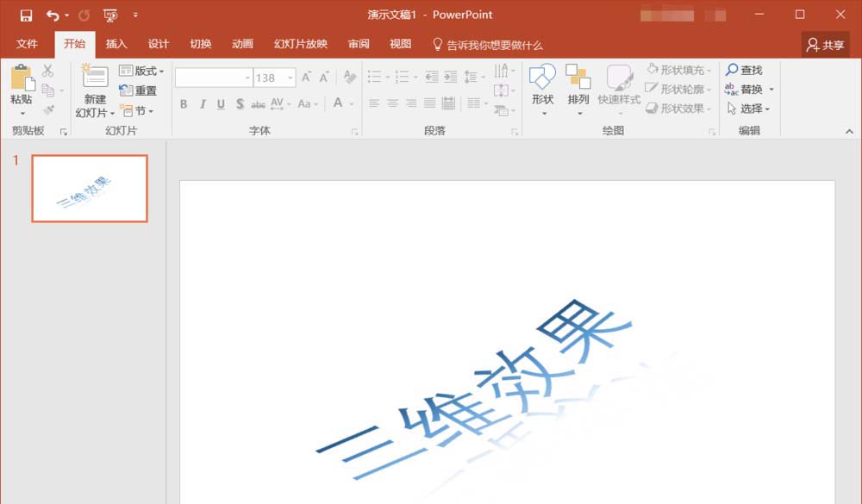Click the Align Text vertical icon
The height and width of the screenshot is (504, 862).
click(x=501, y=90)
